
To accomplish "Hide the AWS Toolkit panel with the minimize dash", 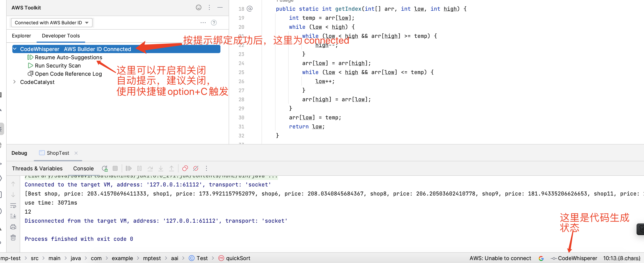I will pyautogui.click(x=220, y=7).
